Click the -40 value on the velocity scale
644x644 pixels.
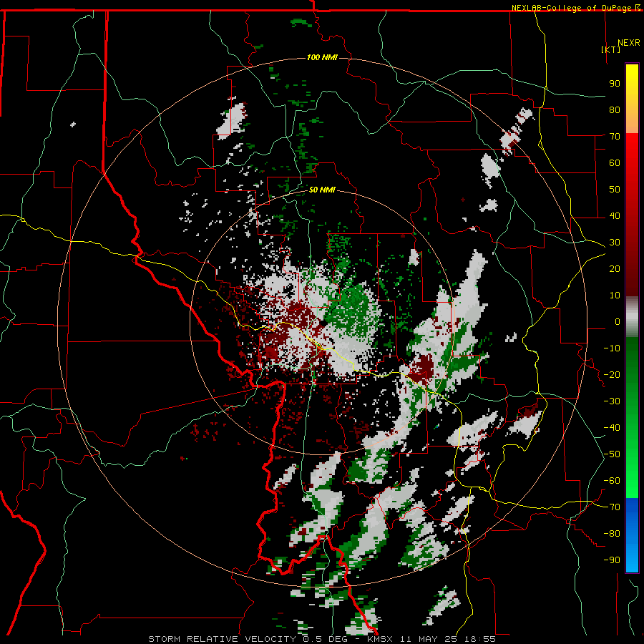point(612,428)
